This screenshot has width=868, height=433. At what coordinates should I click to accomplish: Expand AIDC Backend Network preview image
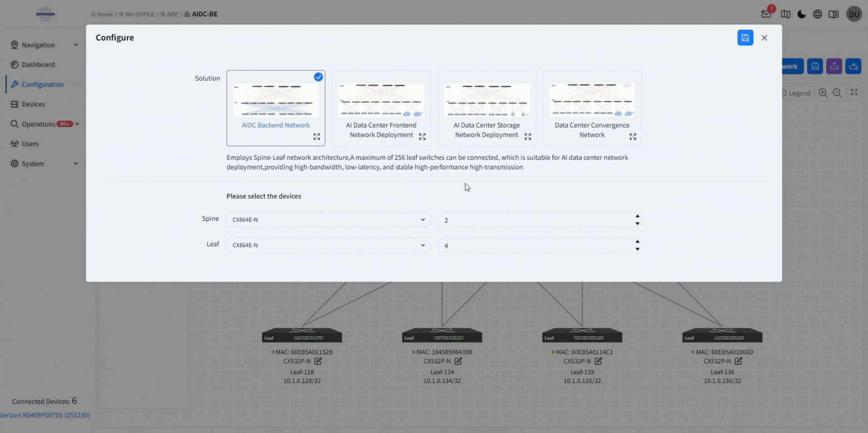pos(317,136)
